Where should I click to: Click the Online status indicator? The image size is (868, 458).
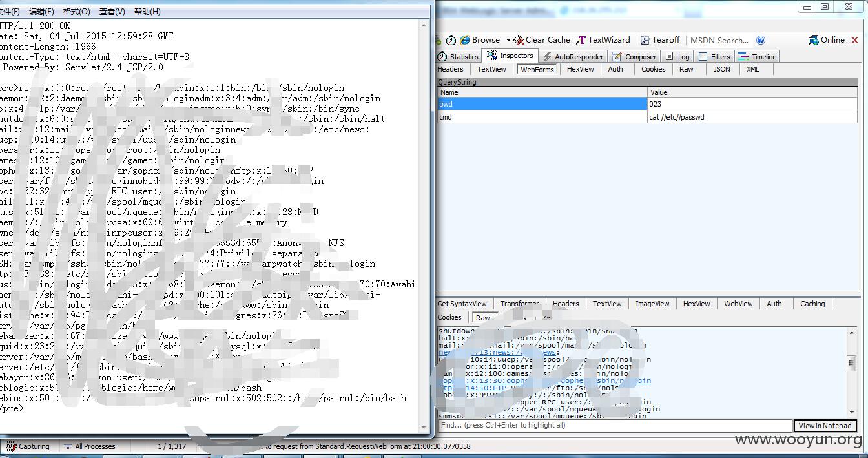[x=826, y=40]
